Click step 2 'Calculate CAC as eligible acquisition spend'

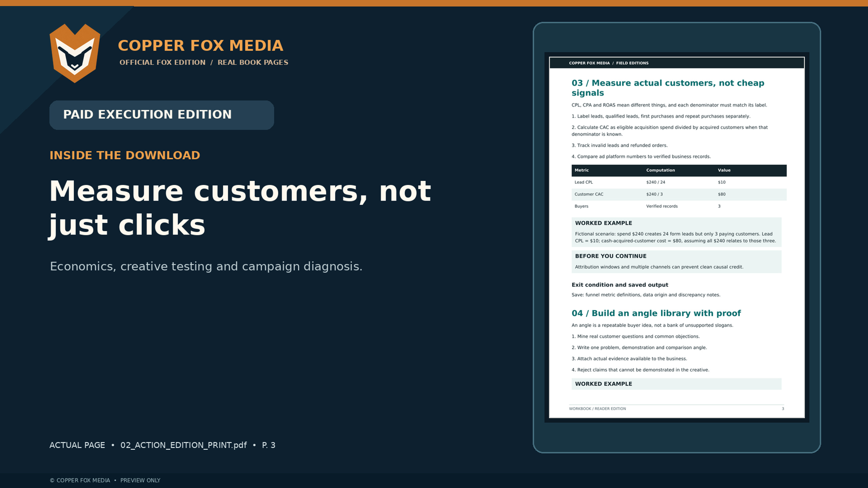pyautogui.click(x=670, y=131)
